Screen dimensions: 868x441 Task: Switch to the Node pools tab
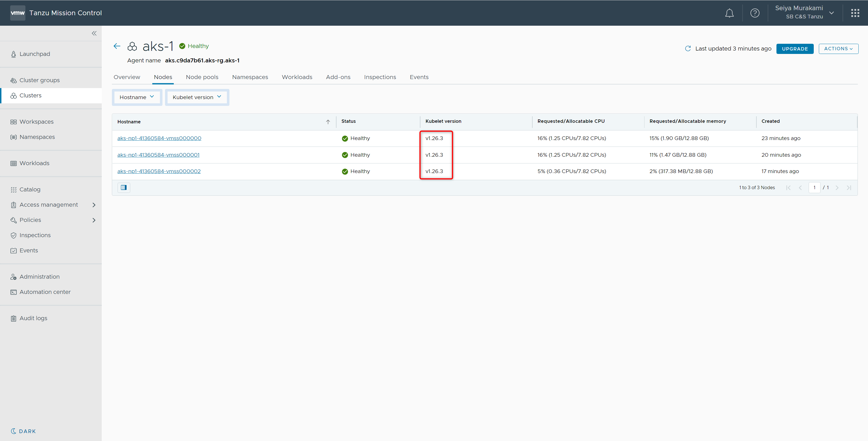(x=202, y=77)
